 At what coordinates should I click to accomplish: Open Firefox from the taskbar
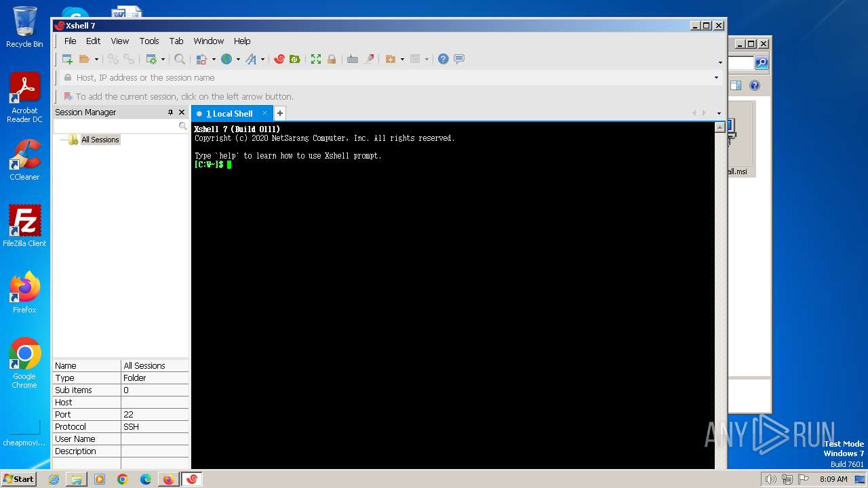coord(168,479)
